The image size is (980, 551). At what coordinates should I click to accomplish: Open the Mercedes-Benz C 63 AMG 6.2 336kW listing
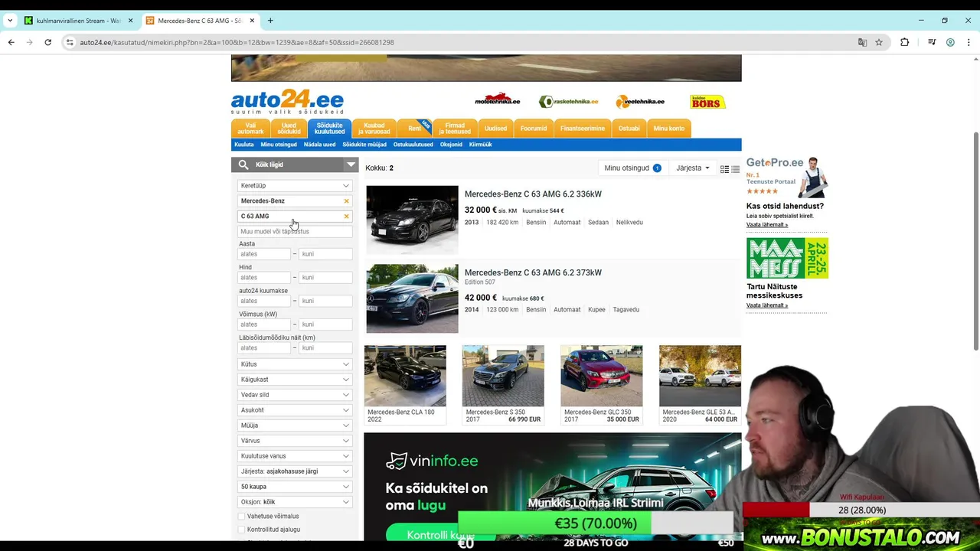coord(533,194)
